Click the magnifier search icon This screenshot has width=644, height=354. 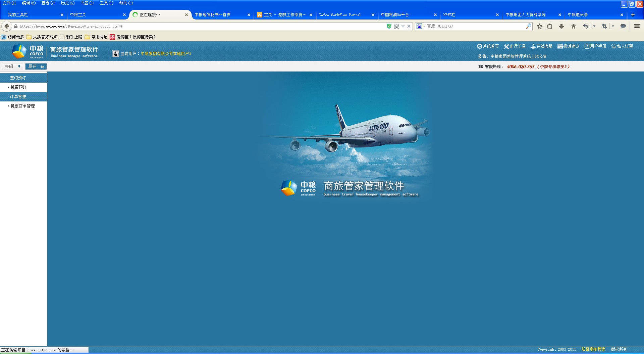click(x=529, y=26)
